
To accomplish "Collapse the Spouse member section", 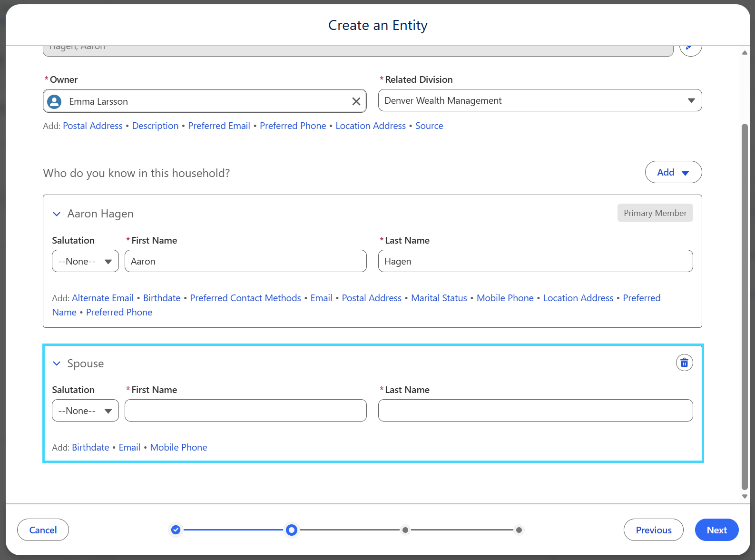I will pyautogui.click(x=57, y=364).
